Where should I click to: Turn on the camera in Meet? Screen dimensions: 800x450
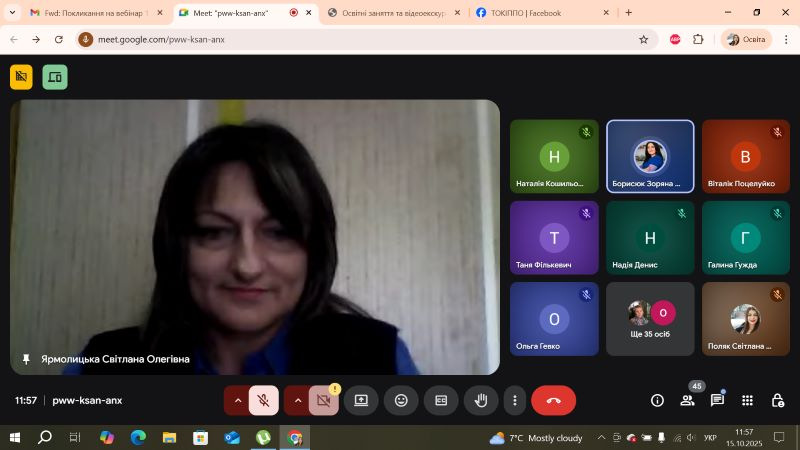(x=323, y=400)
